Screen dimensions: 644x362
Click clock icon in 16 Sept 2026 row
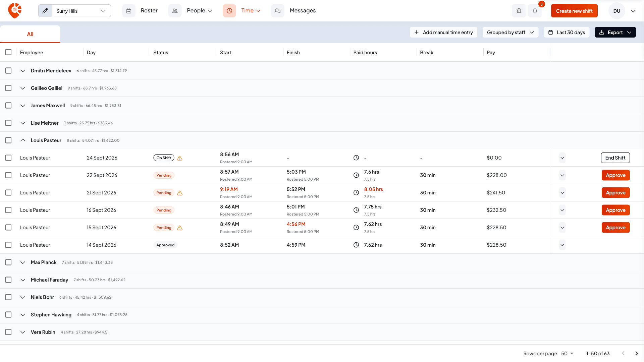tap(356, 210)
